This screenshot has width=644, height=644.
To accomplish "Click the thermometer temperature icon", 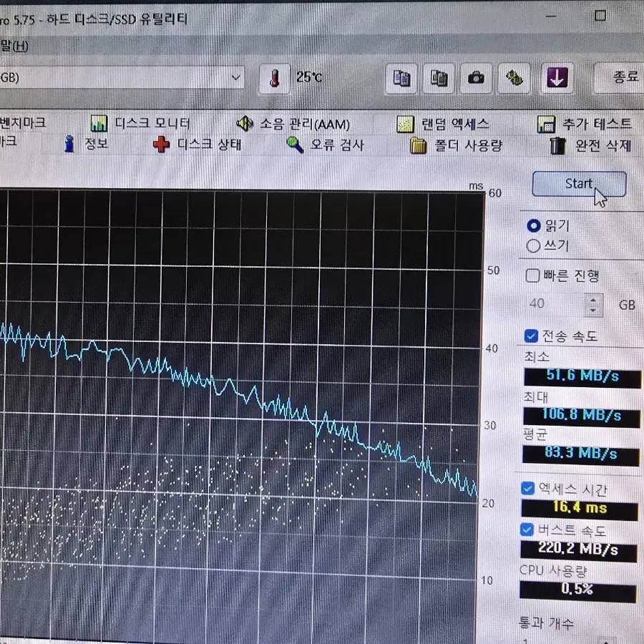I will tap(275, 78).
